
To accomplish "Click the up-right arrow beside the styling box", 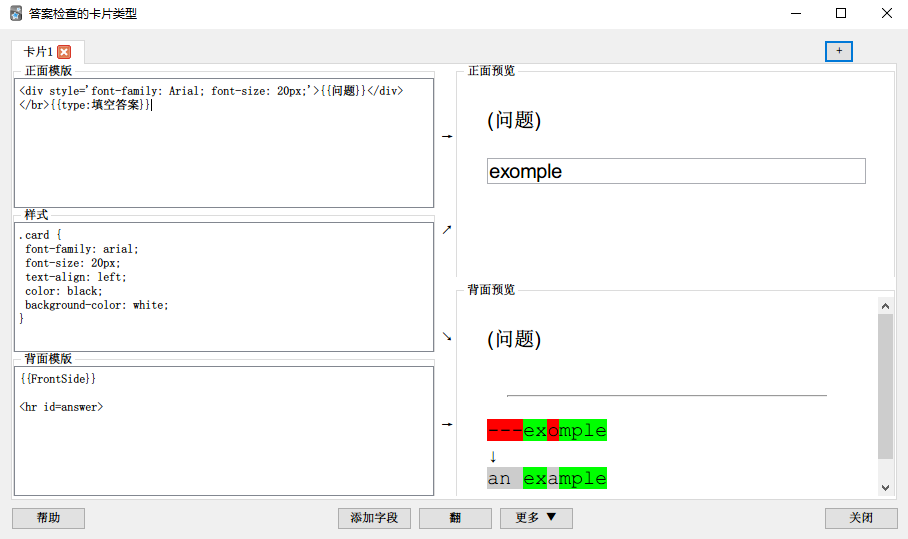I will pyautogui.click(x=447, y=229).
